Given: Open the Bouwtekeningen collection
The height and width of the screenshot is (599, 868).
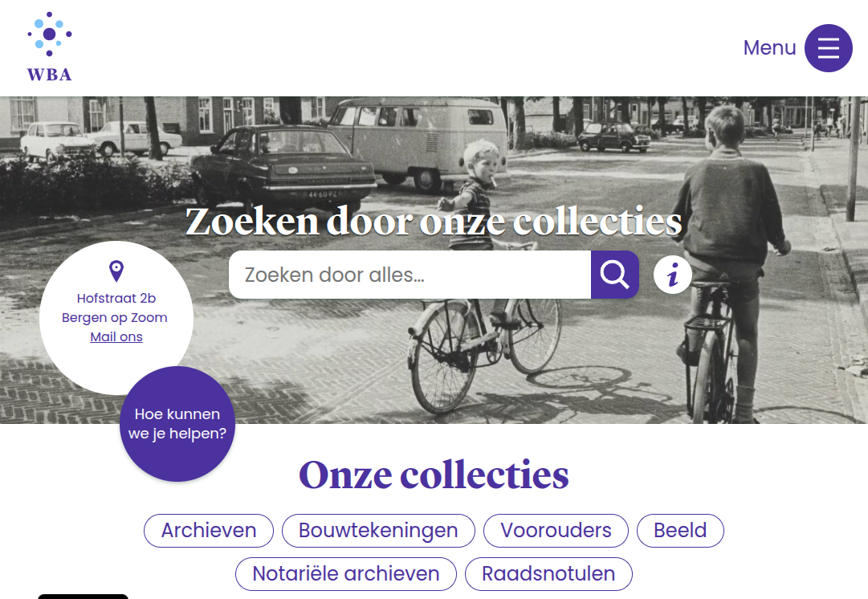Looking at the screenshot, I should click(379, 531).
